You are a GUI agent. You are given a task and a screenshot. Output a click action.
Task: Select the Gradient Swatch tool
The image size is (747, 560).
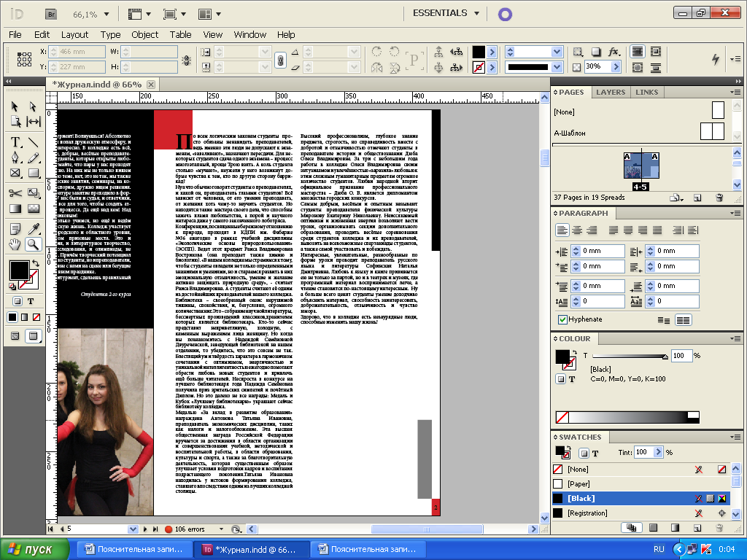tap(16, 209)
